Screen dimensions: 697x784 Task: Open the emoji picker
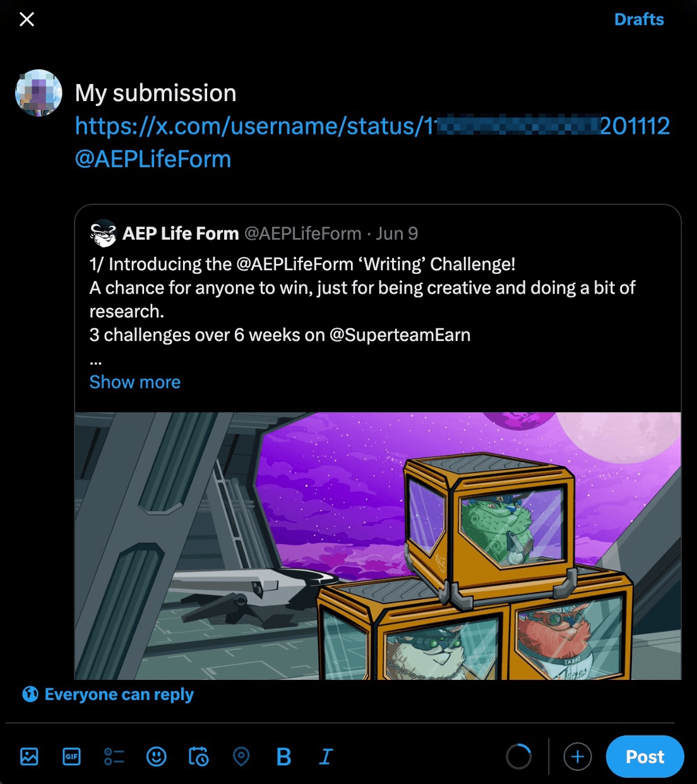(156, 756)
